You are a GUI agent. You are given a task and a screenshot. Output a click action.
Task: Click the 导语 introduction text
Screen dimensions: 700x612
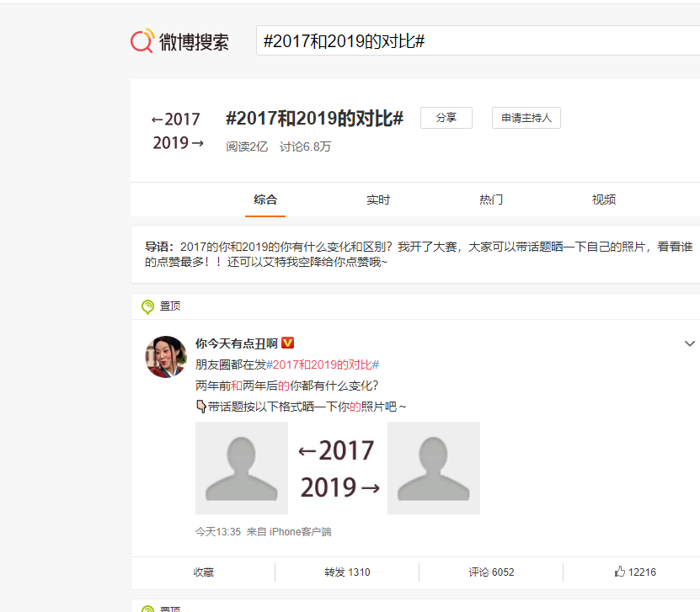click(x=419, y=254)
